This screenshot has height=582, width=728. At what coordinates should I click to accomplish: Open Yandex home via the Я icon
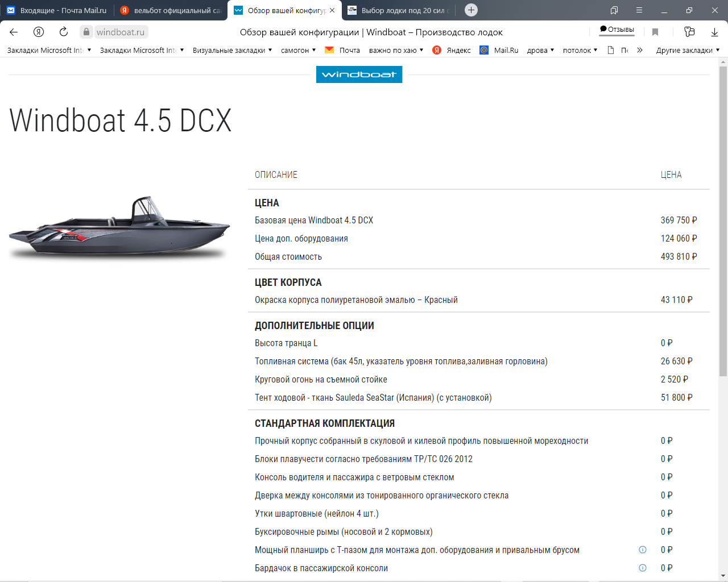point(39,32)
